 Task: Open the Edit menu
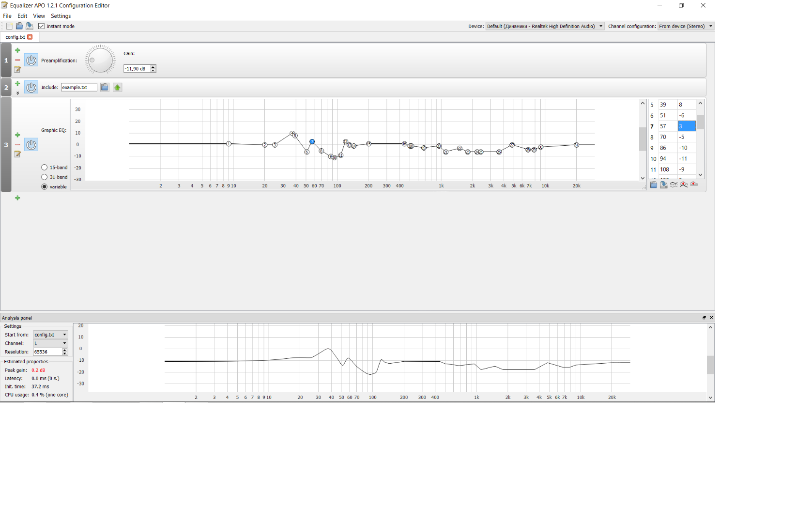click(x=22, y=16)
